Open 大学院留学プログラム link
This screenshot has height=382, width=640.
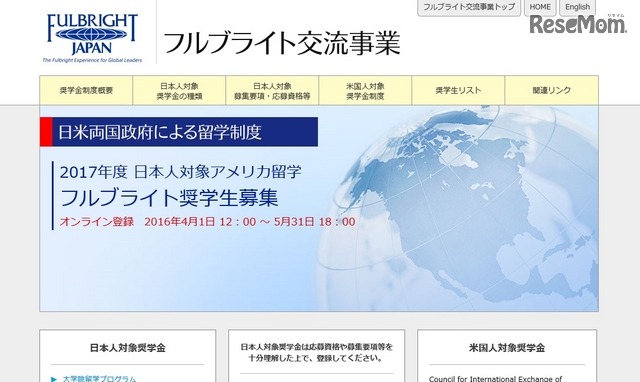(x=99, y=379)
